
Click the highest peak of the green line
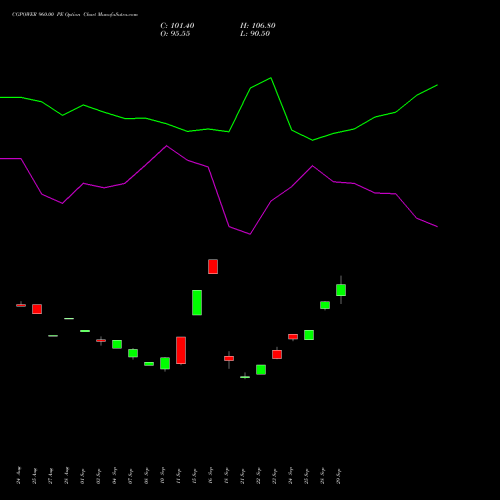(271, 78)
